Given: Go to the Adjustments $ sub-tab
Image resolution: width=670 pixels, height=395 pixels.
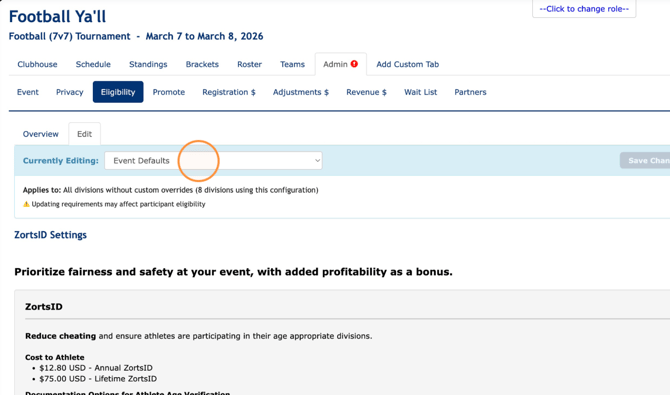Looking at the screenshot, I should pyautogui.click(x=301, y=92).
